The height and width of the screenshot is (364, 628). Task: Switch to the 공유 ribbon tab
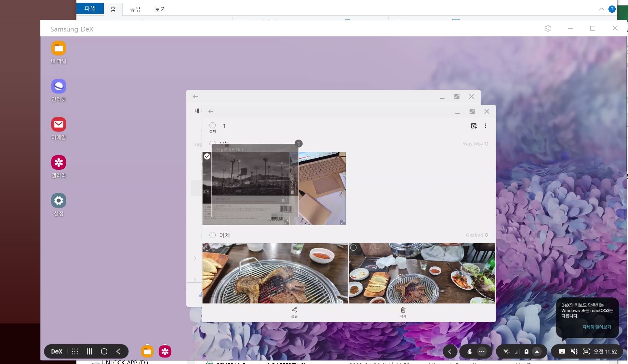tap(135, 9)
